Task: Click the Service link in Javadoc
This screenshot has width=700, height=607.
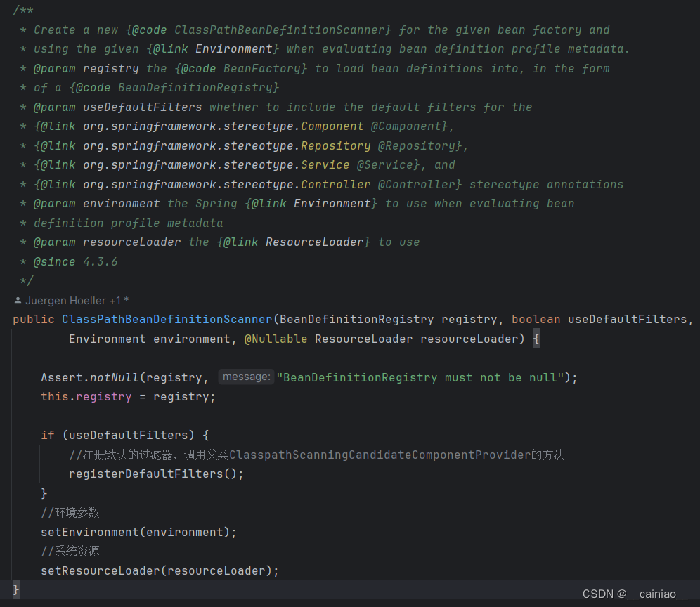Action: (x=325, y=165)
